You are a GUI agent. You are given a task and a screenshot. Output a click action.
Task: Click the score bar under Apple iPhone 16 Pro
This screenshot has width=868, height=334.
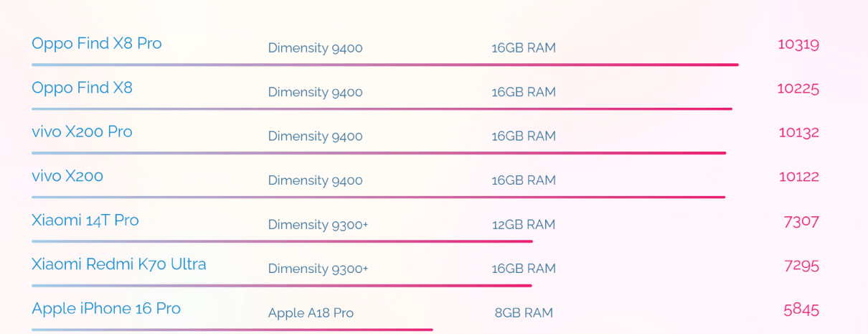pyautogui.click(x=232, y=330)
